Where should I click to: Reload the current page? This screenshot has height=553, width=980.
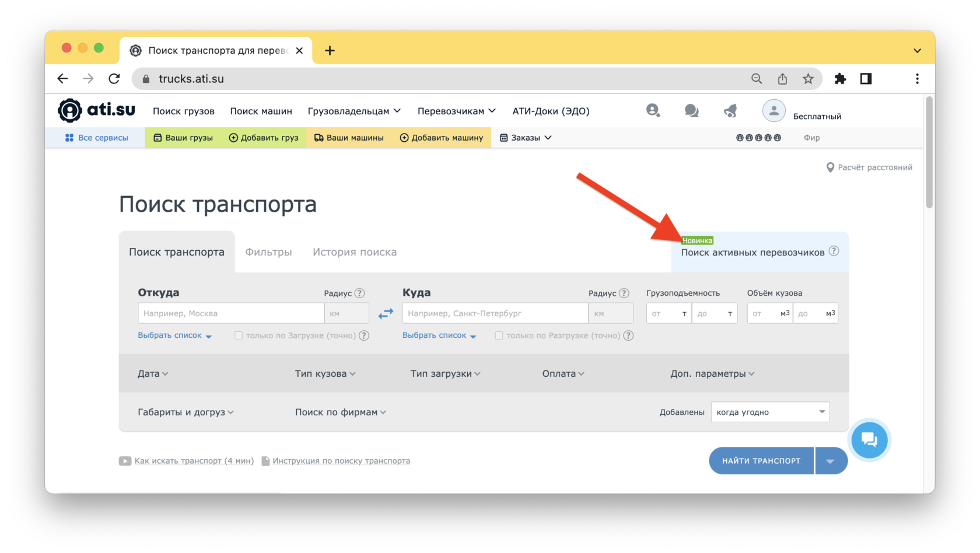pos(114,79)
